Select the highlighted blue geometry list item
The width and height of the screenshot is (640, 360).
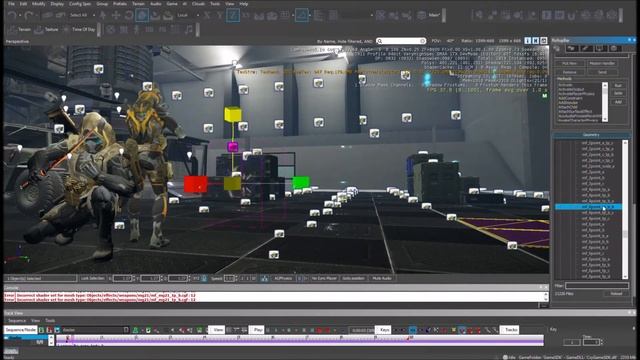pos(588,207)
